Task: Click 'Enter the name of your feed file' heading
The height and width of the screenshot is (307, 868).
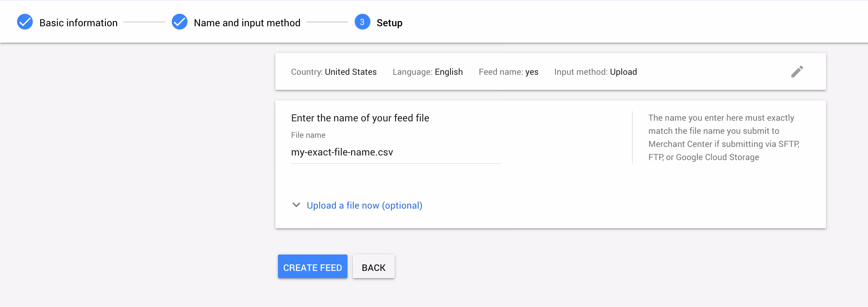Action: 360,118
